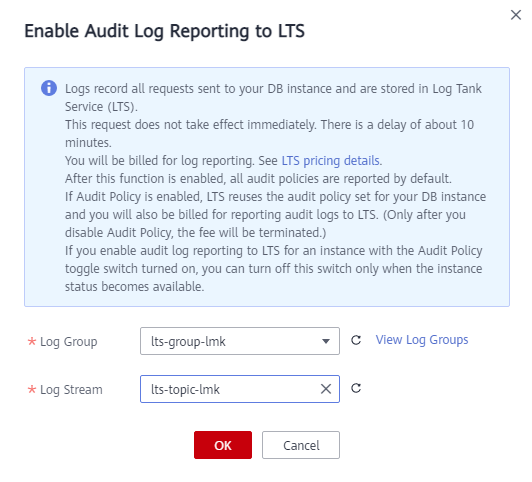This screenshot has height=482, width=532.
Task: Refresh the Log Stream list
Action: [356, 388]
